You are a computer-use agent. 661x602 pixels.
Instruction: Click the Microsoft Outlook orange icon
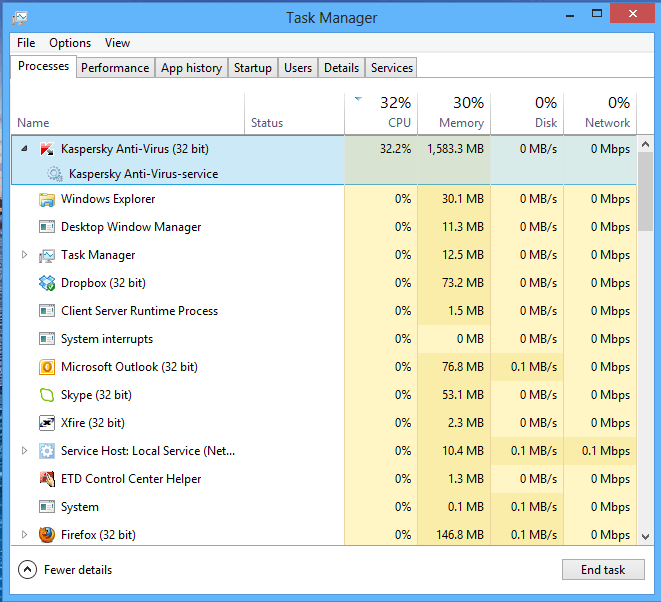click(x=47, y=367)
